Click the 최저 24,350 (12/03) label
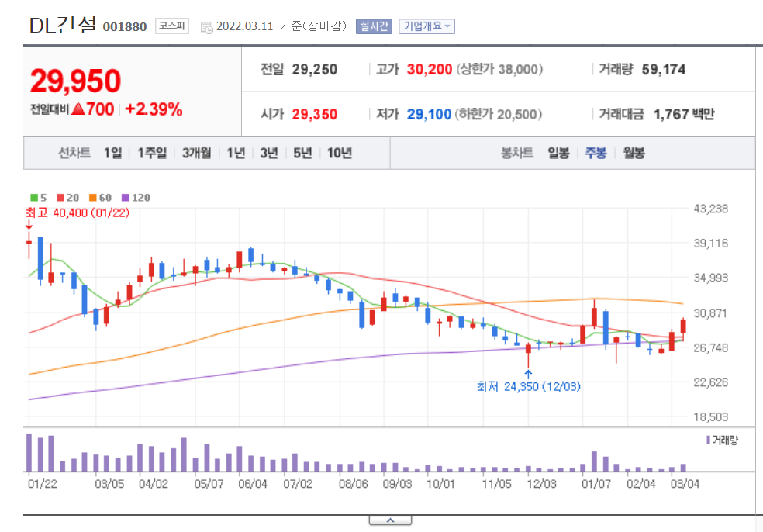The width and height of the screenshot is (763, 532). pyautogui.click(x=529, y=386)
